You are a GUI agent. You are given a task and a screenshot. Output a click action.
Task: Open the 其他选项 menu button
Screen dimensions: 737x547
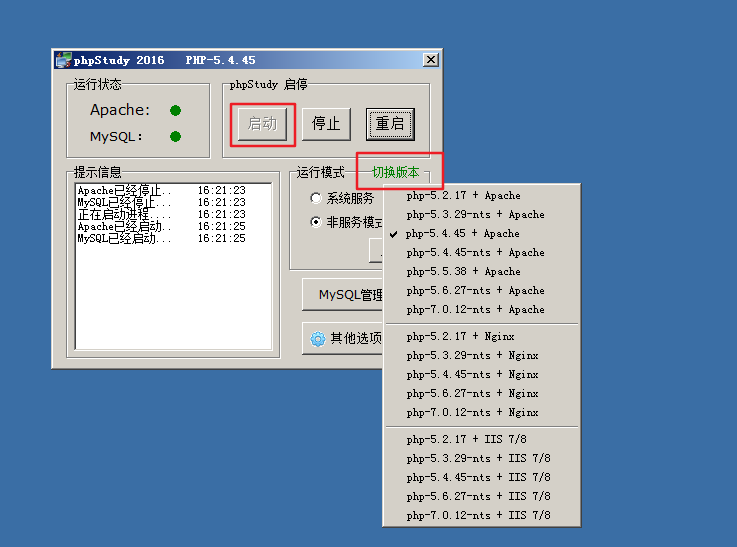click(x=343, y=338)
